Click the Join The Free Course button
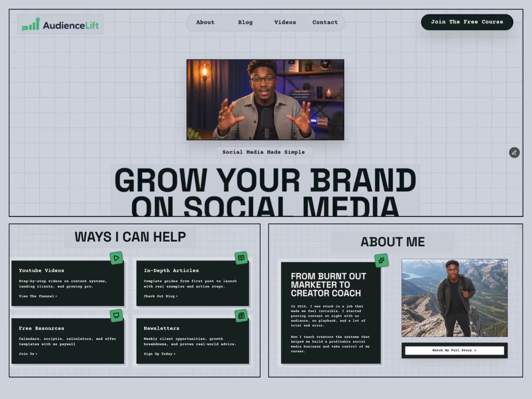Screen dimensions: 532x399 click(x=467, y=22)
